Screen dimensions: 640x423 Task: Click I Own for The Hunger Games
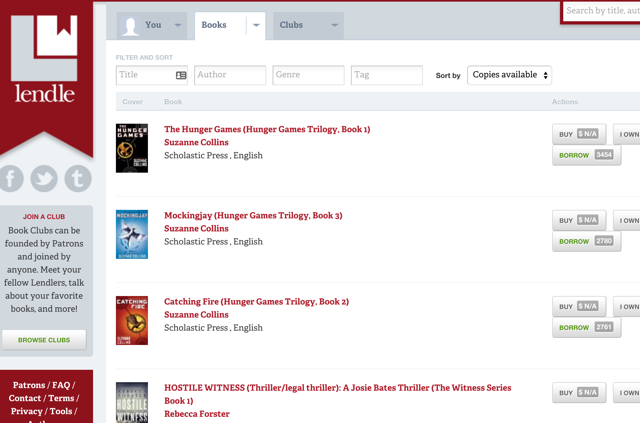[x=627, y=134]
